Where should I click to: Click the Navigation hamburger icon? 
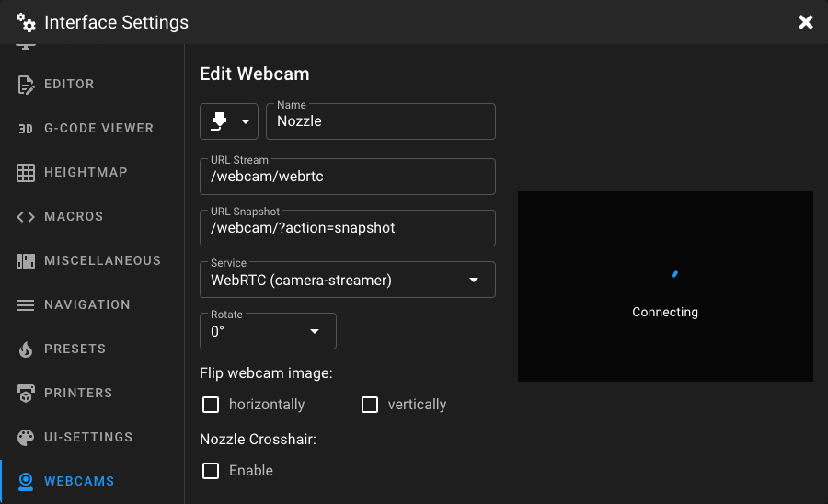point(26,305)
